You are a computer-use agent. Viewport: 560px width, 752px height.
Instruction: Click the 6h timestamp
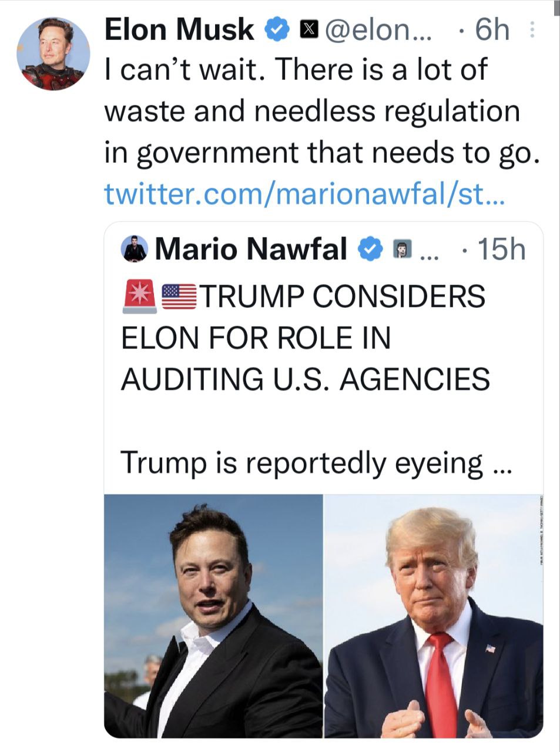(491, 29)
